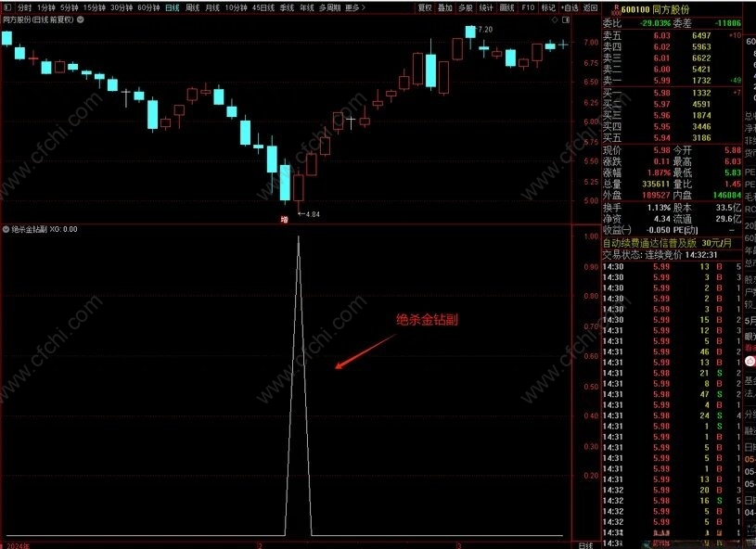Select the 1分钟 period tab
This screenshot has height=549, width=756.
pos(46,7)
